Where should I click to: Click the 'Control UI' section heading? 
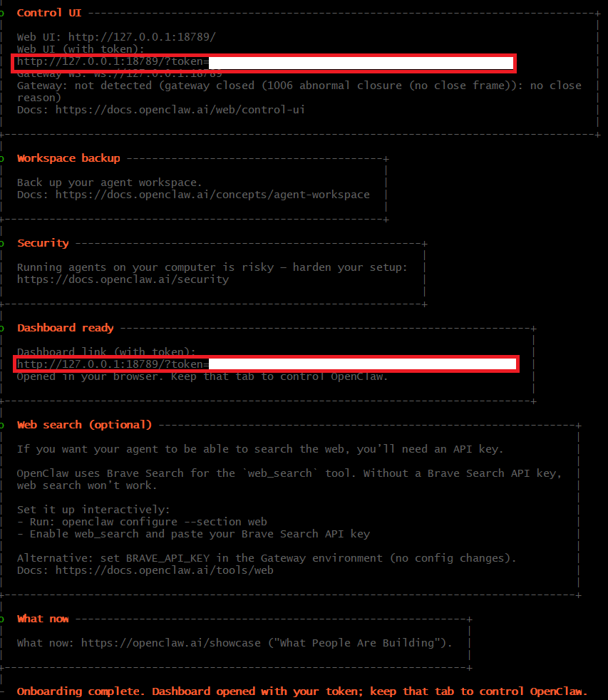pyautogui.click(x=49, y=13)
